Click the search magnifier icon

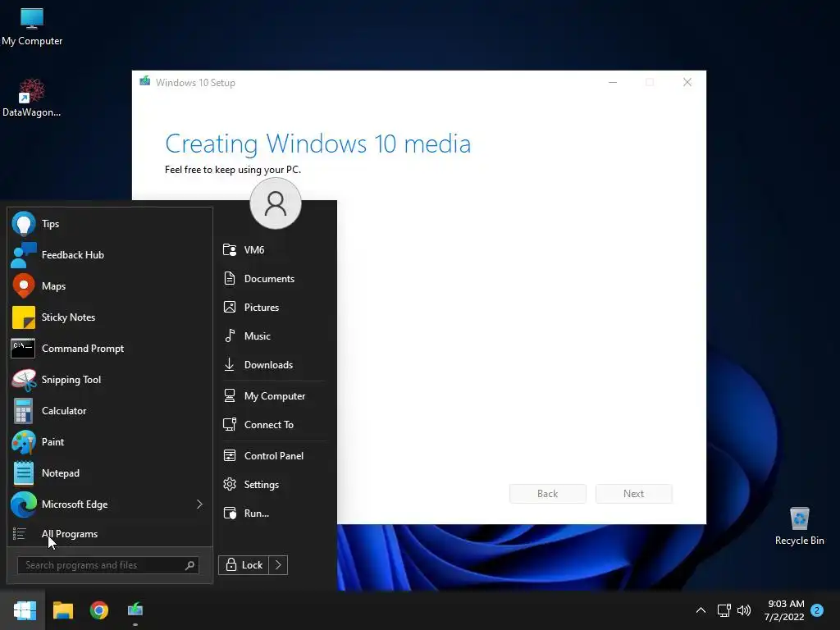[189, 565]
